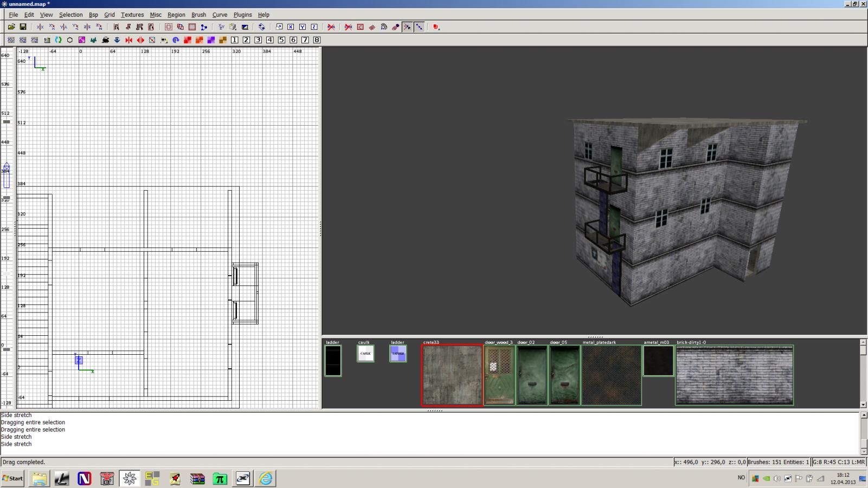Open the Plugins menu
The width and height of the screenshot is (868, 488).
point(242,15)
